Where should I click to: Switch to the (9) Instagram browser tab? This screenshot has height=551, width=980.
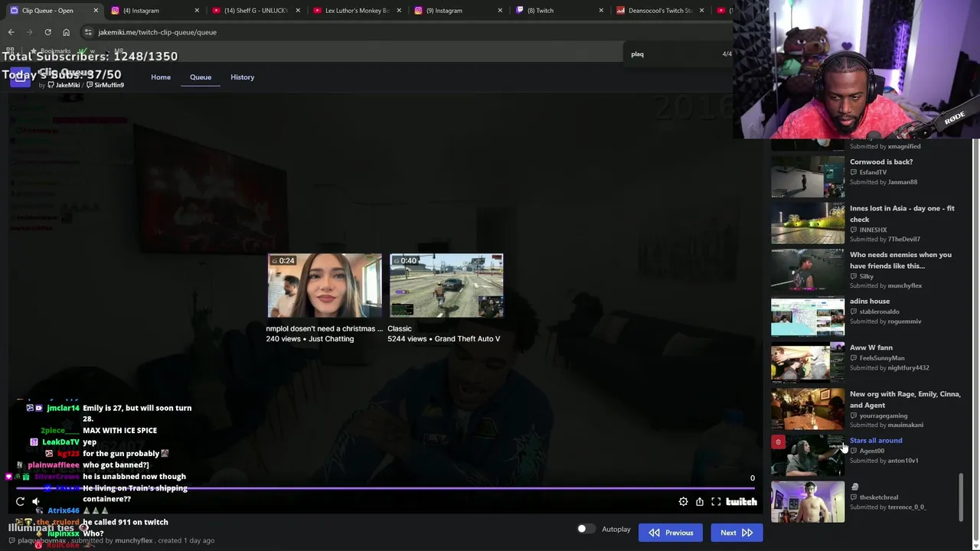point(458,11)
